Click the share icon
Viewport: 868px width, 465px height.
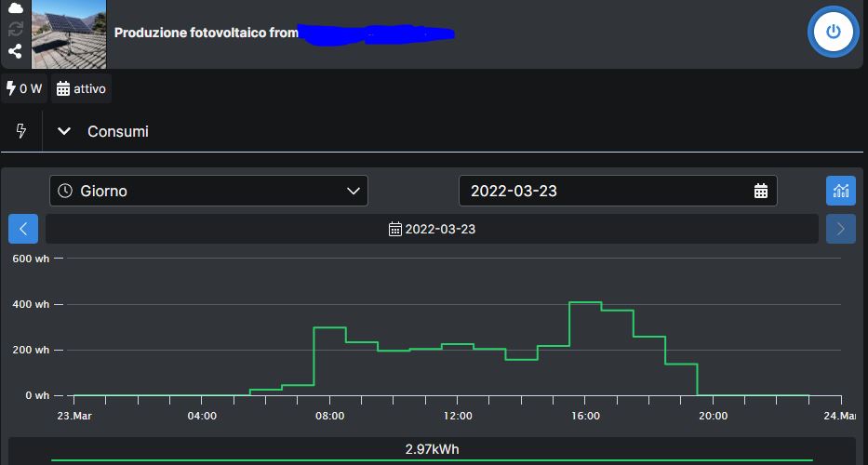click(15, 51)
